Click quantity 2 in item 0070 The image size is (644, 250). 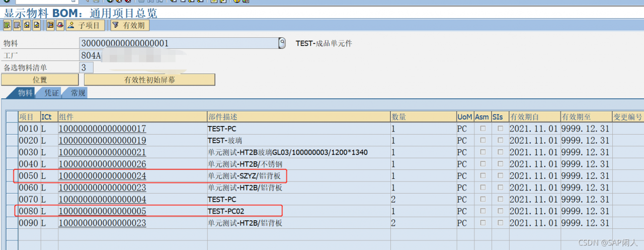point(393,200)
